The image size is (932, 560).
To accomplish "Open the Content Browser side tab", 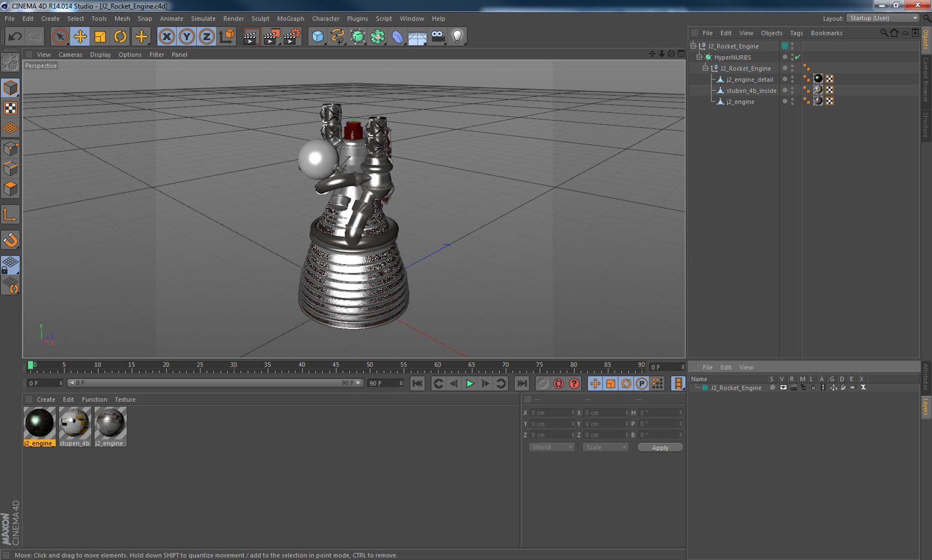I will (925, 79).
